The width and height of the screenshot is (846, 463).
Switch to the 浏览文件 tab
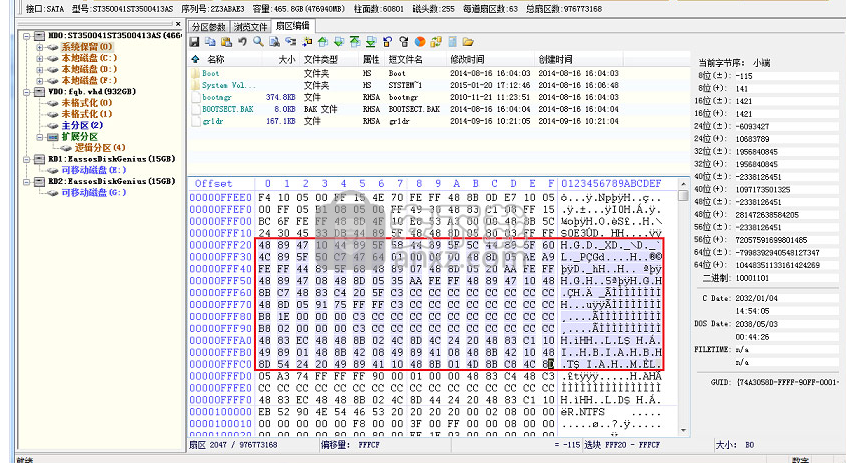(250, 27)
